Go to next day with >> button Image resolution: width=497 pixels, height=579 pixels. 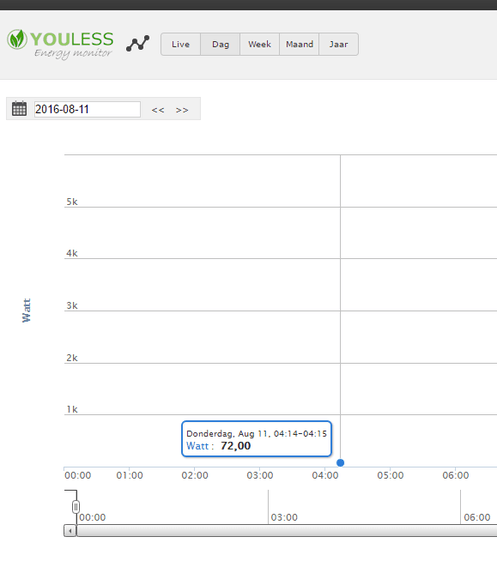[x=182, y=110]
